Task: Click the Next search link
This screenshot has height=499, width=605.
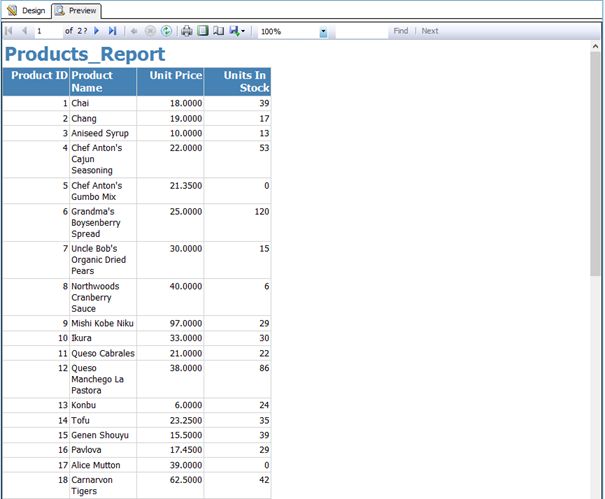Action: tap(429, 31)
